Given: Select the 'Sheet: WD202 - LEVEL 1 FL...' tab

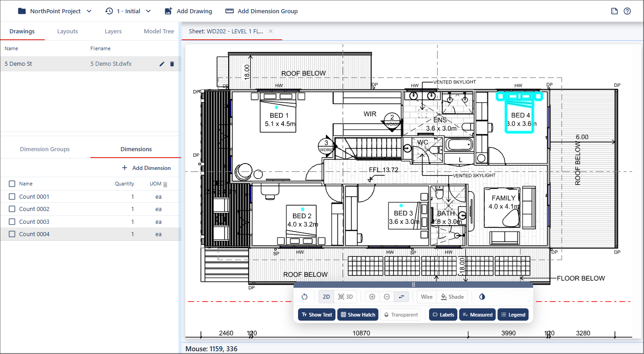Looking at the screenshot, I should tap(226, 32).
